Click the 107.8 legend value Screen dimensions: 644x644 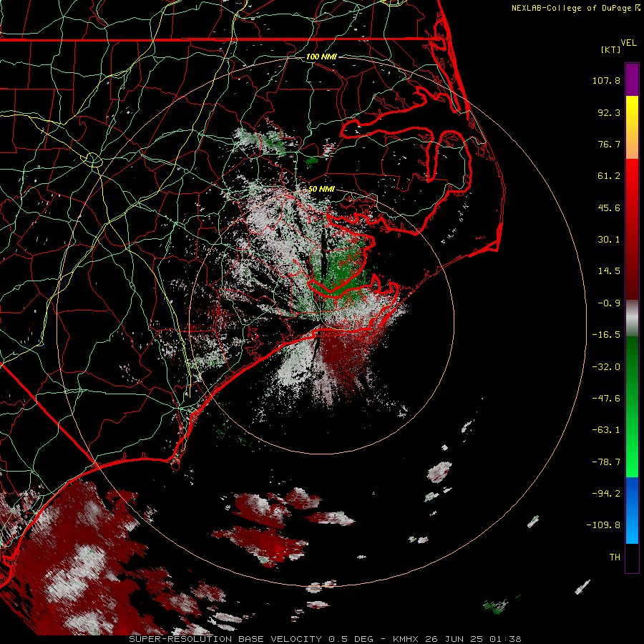606,80
